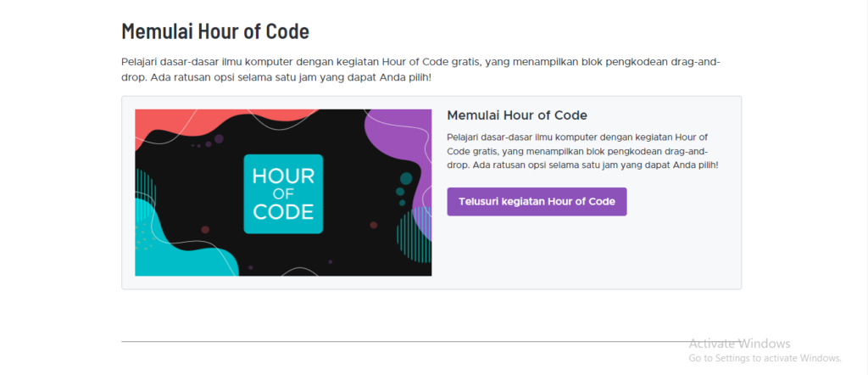Click the intro paragraph below the main heading
This screenshot has height=375, width=868.
[x=420, y=70]
